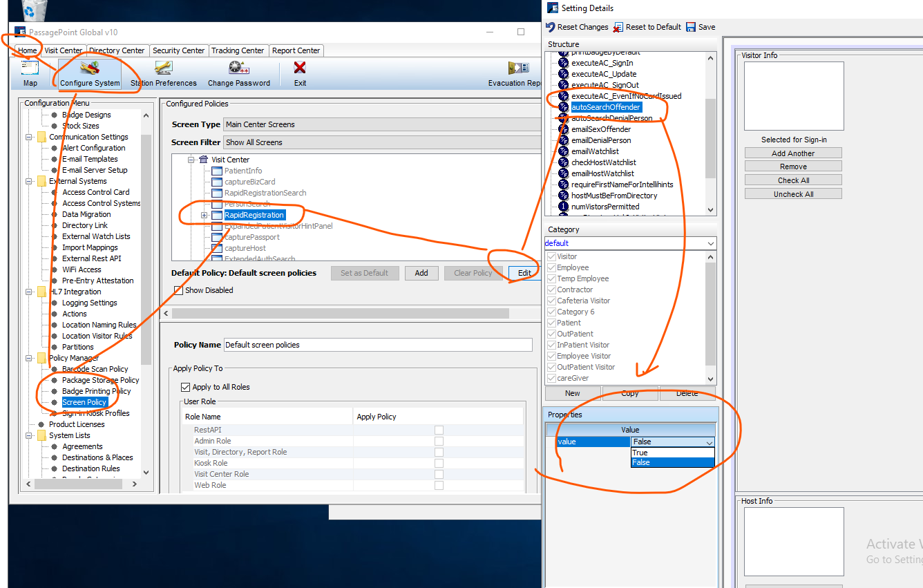
Task: Click the Exit toolbar icon
Action: tap(300, 75)
